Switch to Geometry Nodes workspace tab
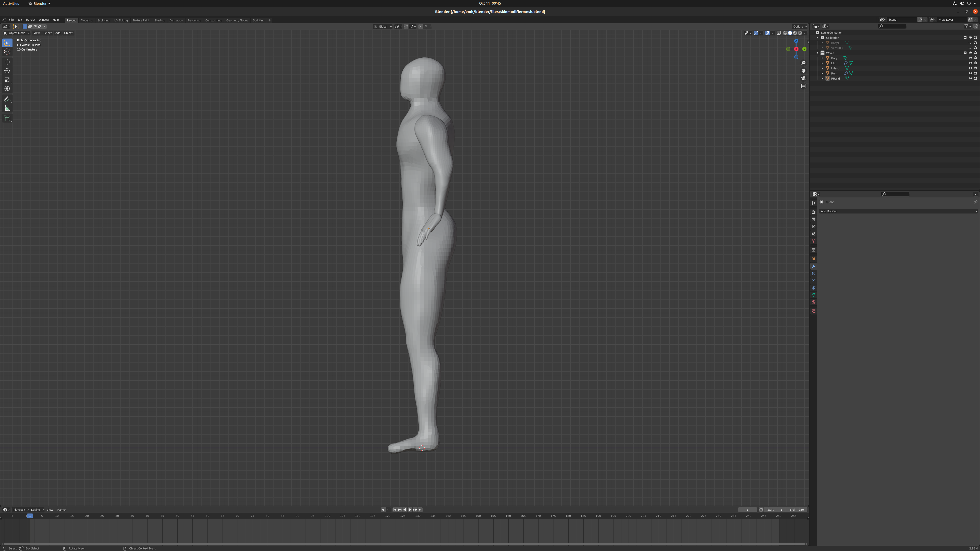Screen dimensions: 980x551 coord(237,20)
